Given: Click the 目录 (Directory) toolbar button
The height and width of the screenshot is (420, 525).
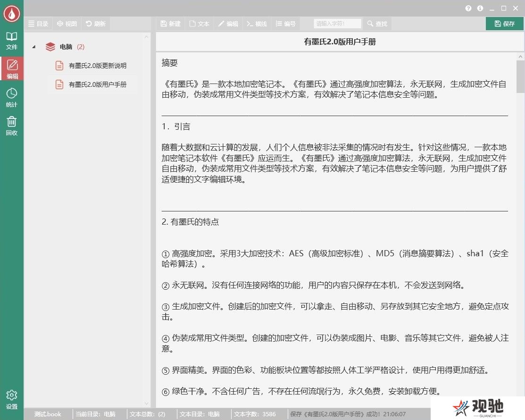Looking at the screenshot, I should 38,24.
